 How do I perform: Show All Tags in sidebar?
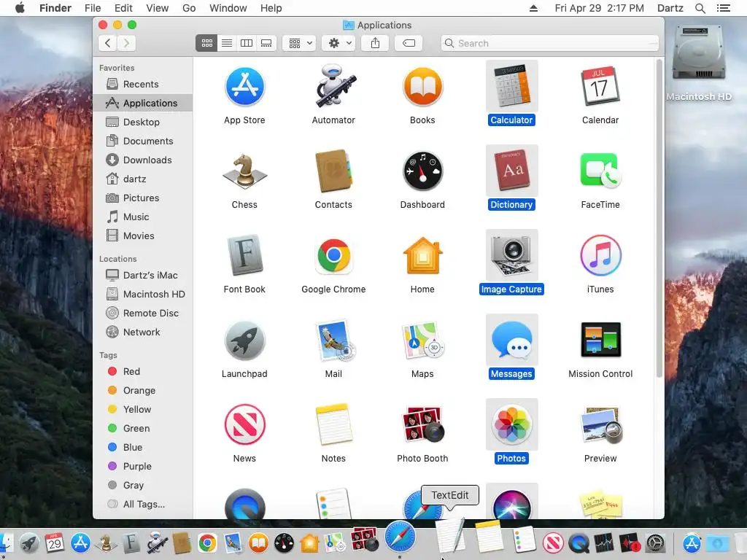(x=143, y=505)
